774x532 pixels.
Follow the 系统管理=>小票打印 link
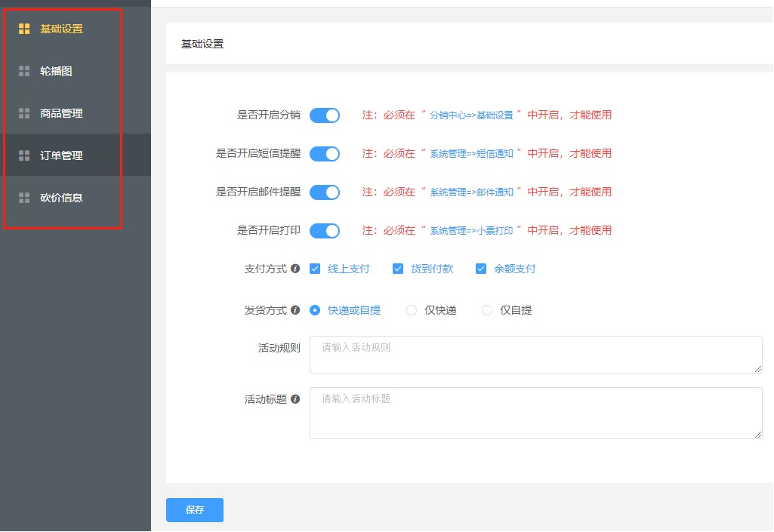[471, 230]
